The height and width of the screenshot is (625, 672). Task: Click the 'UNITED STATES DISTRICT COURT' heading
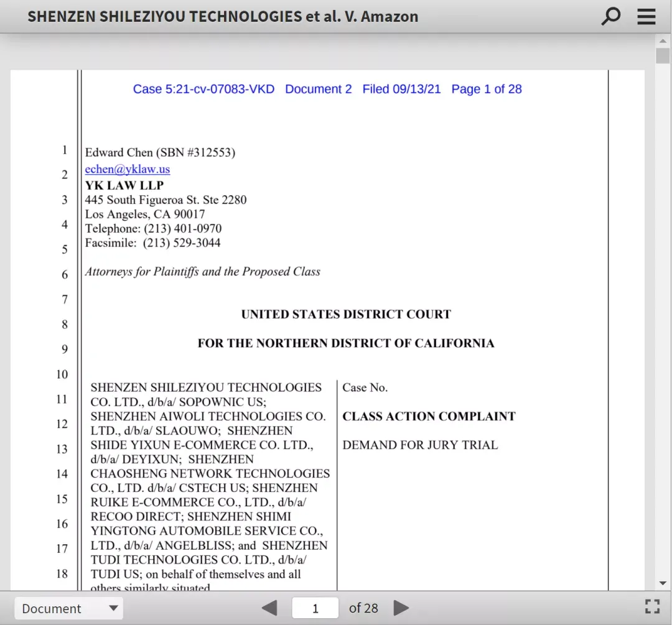pyautogui.click(x=347, y=315)
